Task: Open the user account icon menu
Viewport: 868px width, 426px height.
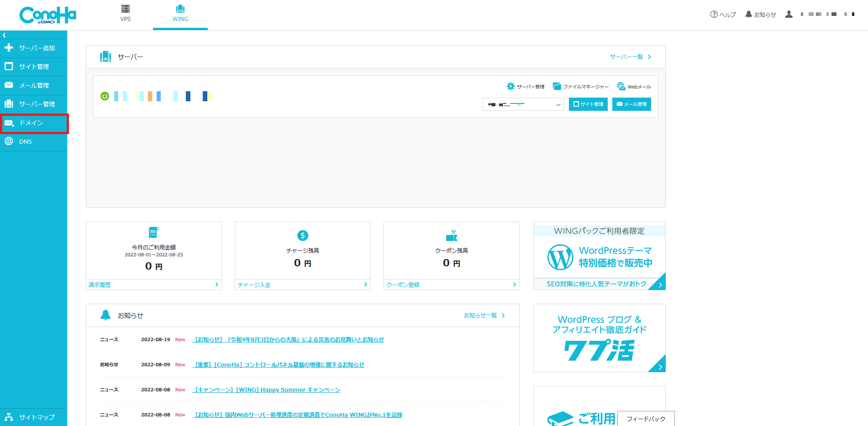Action: (x=789, y=14)
